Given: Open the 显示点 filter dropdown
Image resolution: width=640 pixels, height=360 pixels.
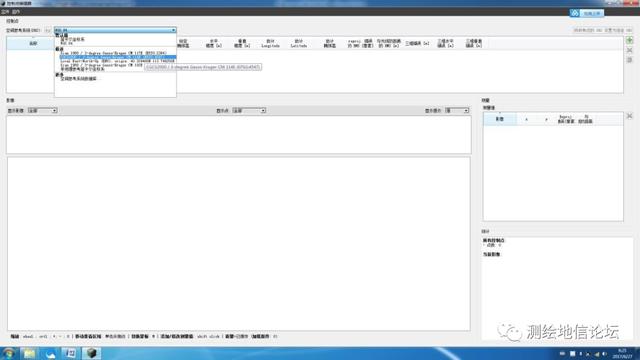Looking at the screenshot, I should pyautogui.click(x=249, y=111).
